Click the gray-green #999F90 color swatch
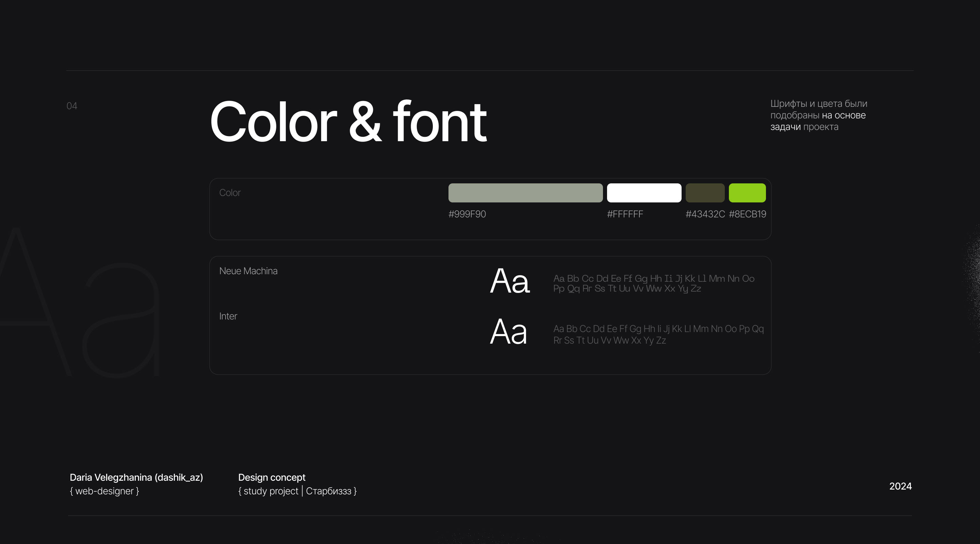980x544 pixels. click(x=525, y=193)
